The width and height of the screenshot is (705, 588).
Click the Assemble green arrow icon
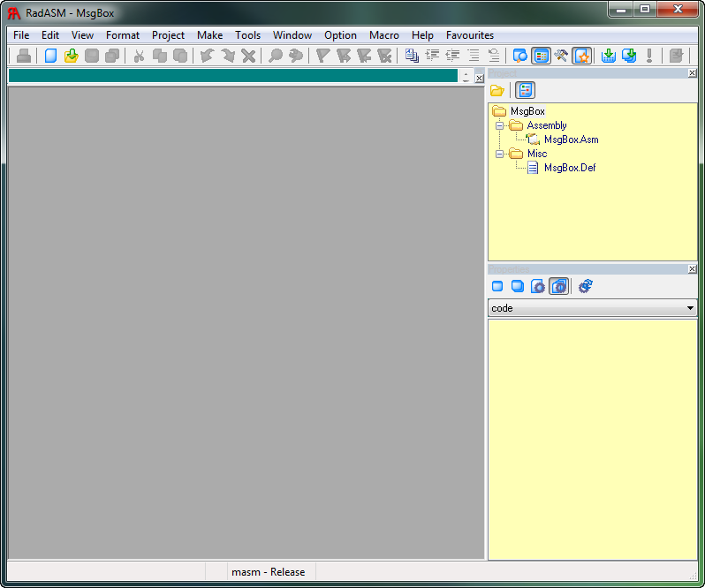pos(609,57)
